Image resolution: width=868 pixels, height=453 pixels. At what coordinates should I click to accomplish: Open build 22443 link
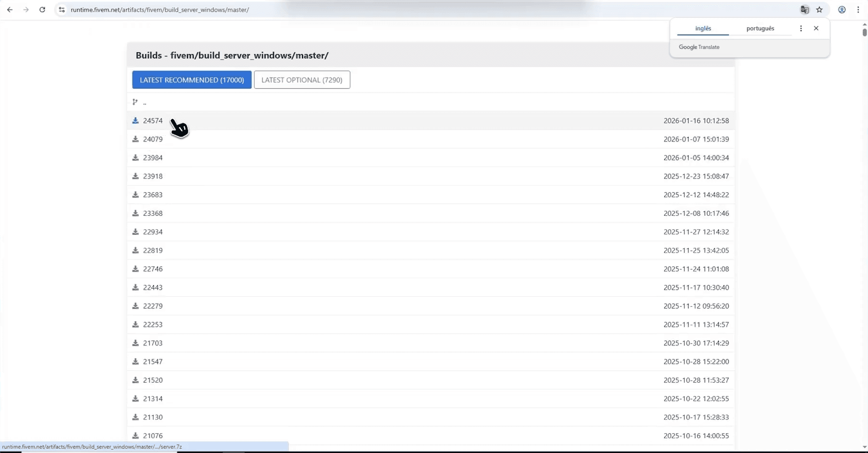pyautogui.click(x=153, y=288)
